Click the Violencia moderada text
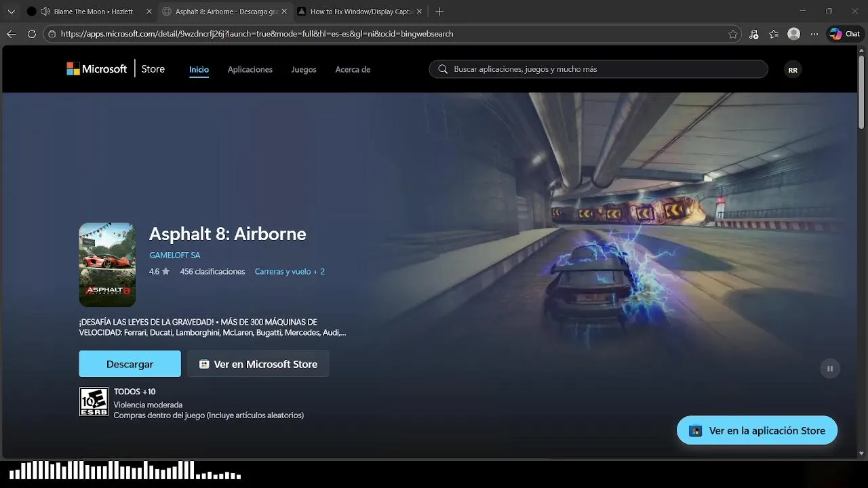This screenshot has width=868, height=488. point(148,405)
